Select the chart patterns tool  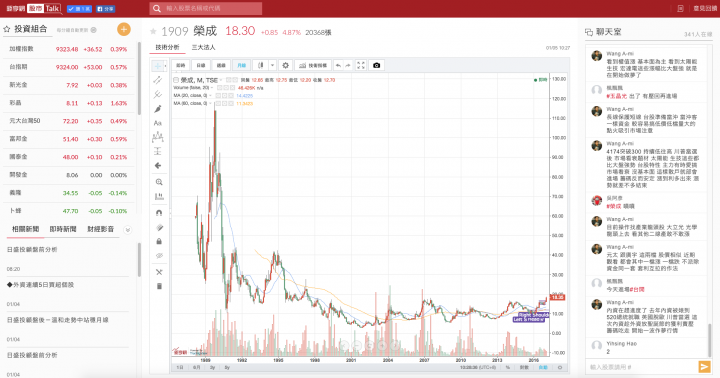158,136
